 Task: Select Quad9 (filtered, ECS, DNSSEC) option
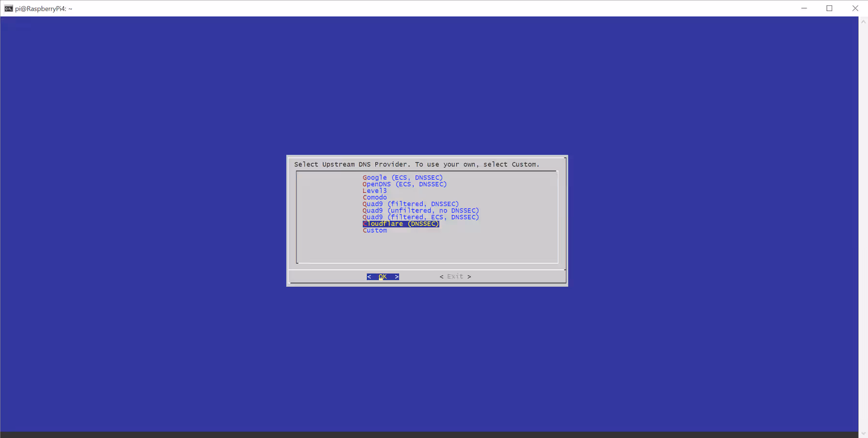[420, 217]
